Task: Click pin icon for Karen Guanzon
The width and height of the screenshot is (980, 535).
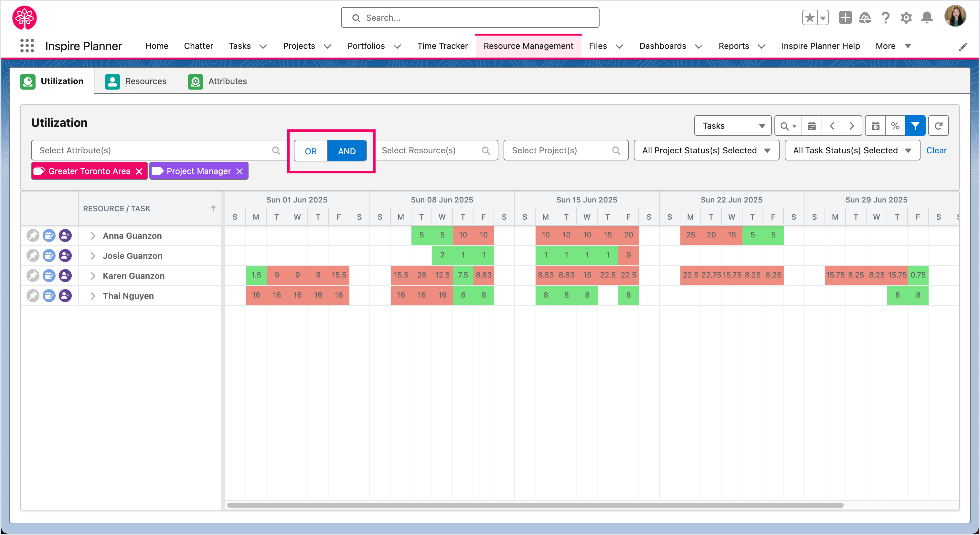Action: coord(33,276)
